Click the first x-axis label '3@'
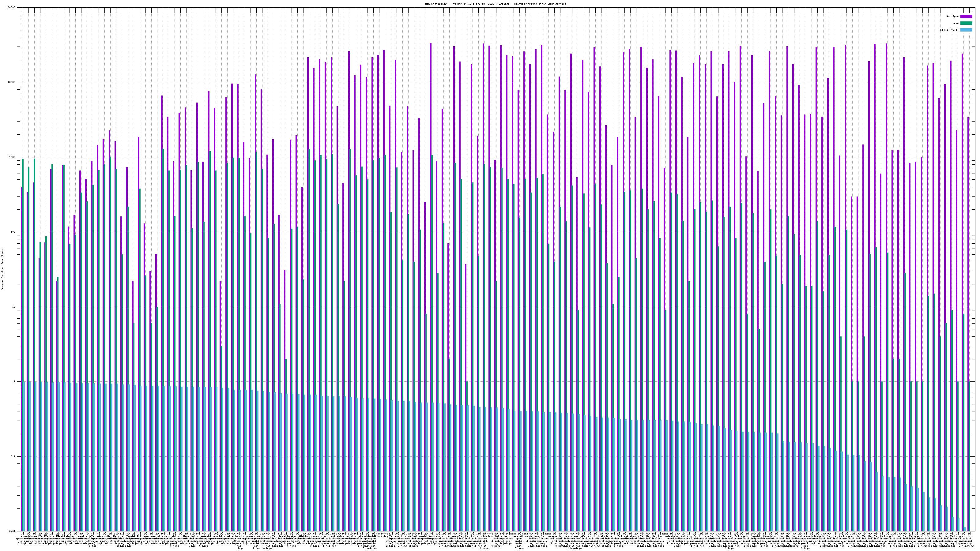 click(22, 534)
